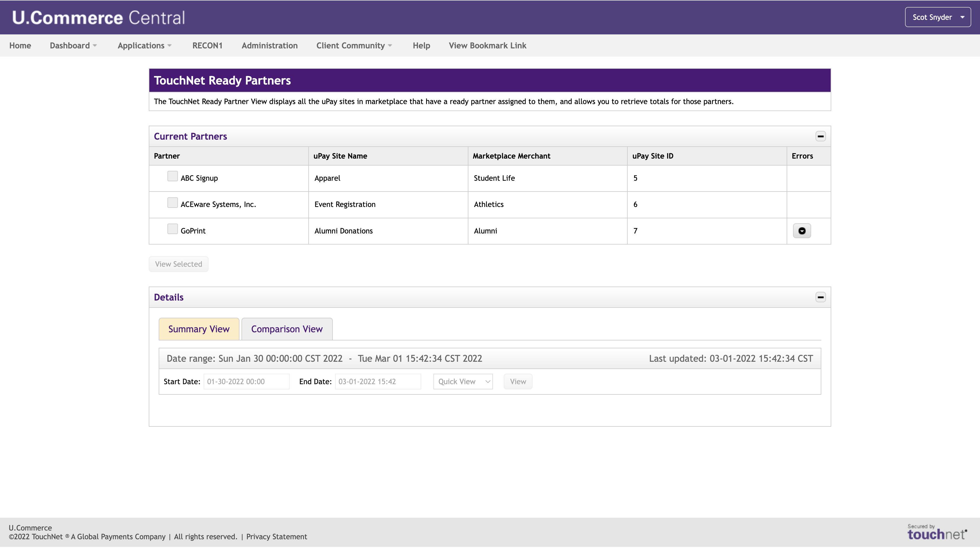Click the U.Commerce Central logo
980x548 pixels.
point(99,17)
